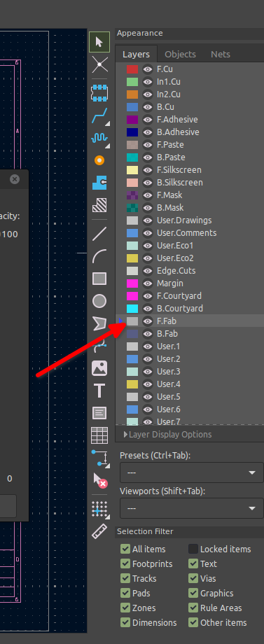Open color swatch for B.Courtyard
Image resolution: width=264 pixels, height=644 pixels.
tap(132, 309)
